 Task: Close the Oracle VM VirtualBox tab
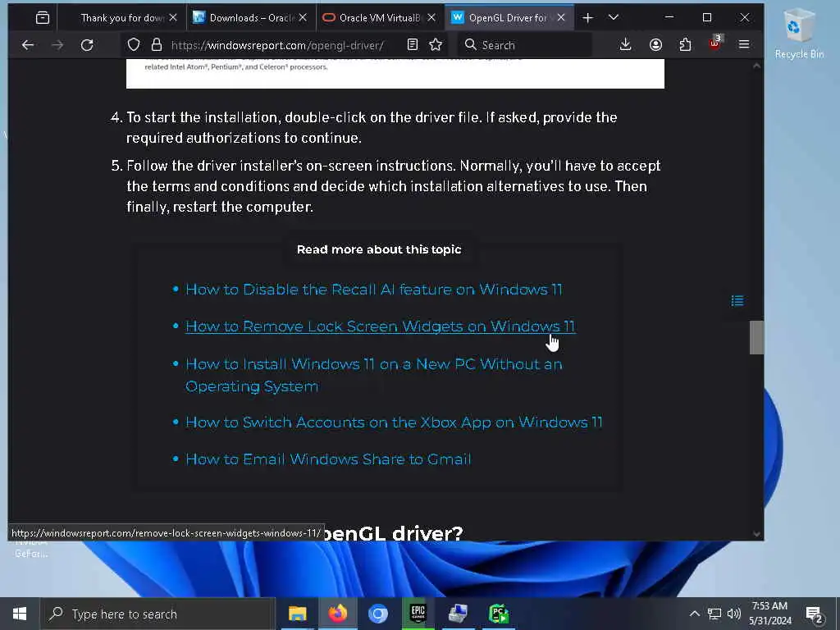tap(431, 18)
